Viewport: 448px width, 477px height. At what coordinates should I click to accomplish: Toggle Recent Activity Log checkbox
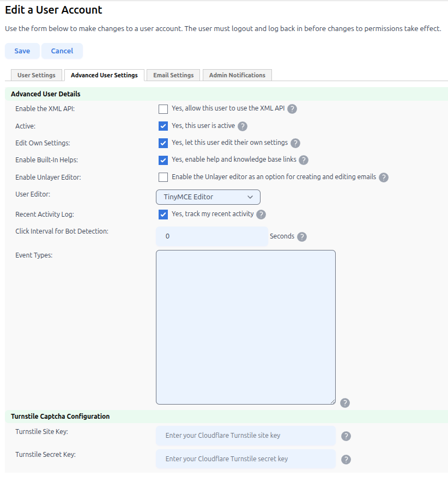point(164,214)
